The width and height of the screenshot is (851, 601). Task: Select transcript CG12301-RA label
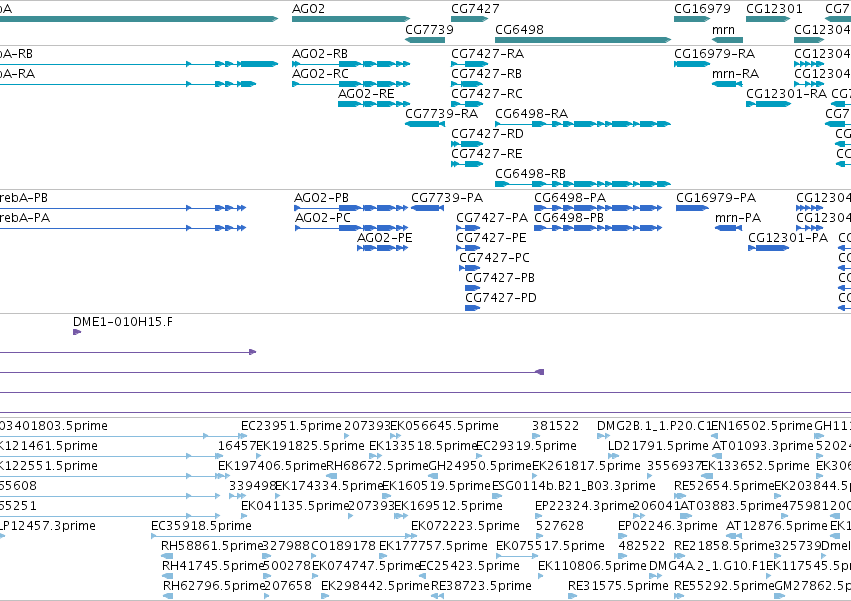786,94
